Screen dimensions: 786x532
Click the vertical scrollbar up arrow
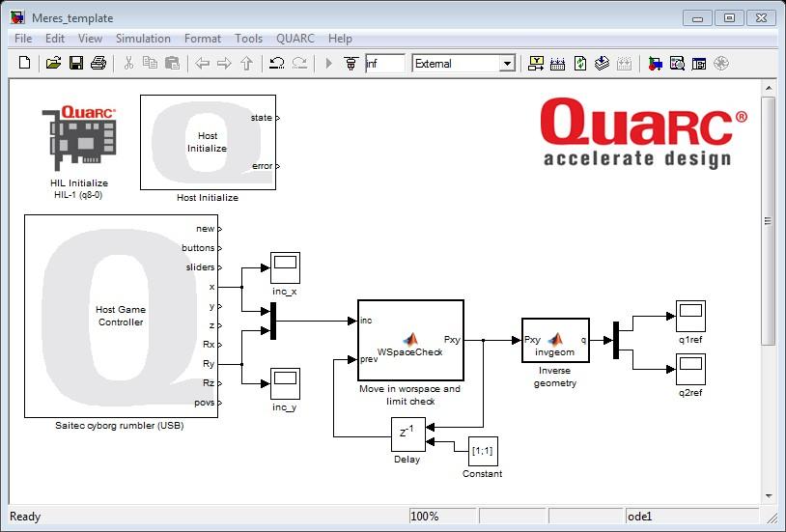[x=769, y=88]
